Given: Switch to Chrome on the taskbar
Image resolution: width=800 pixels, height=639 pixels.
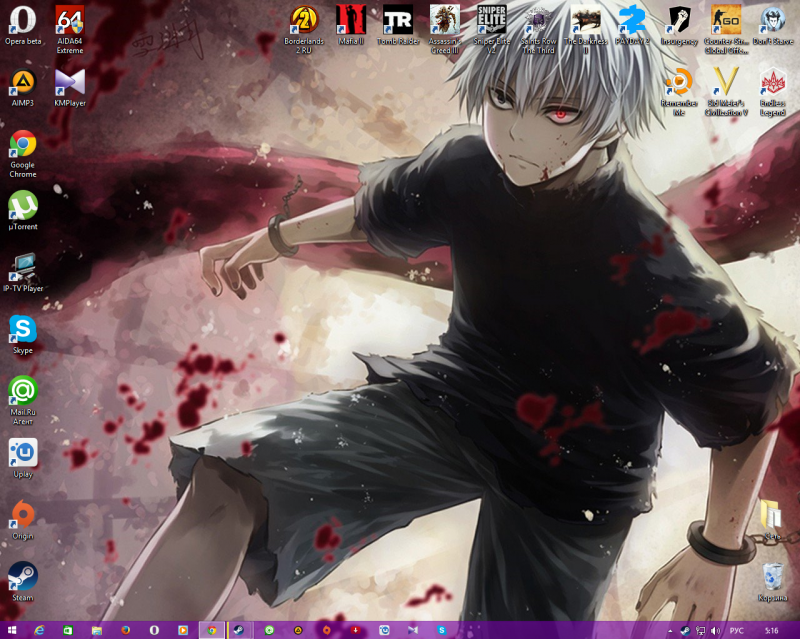Looking at the screenshot, I should pyautogui.click(x=212, y=630).
